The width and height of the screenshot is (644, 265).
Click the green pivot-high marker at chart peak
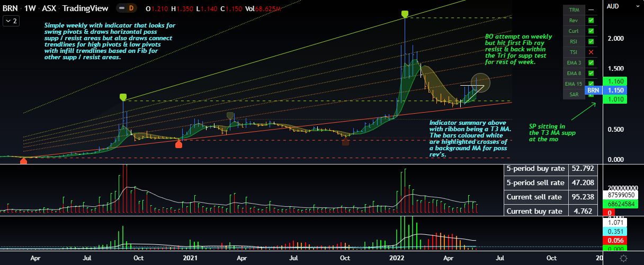coord(405,14)
